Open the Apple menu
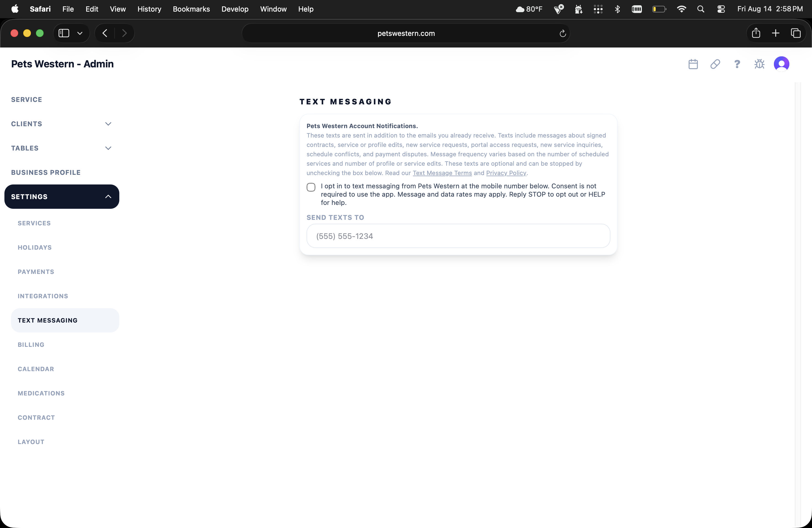Image resolution: width=812 pixels, height=528 pixels. 15,9
